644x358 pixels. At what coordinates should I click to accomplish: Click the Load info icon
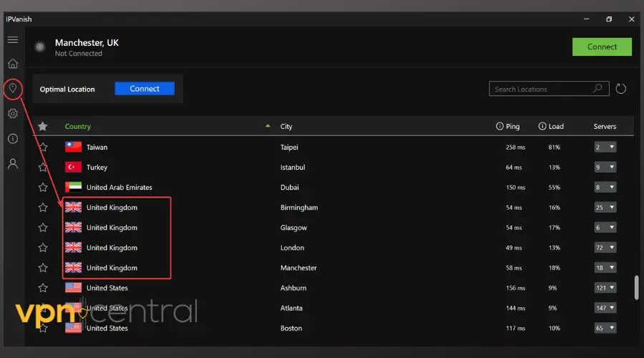(542, 126)
